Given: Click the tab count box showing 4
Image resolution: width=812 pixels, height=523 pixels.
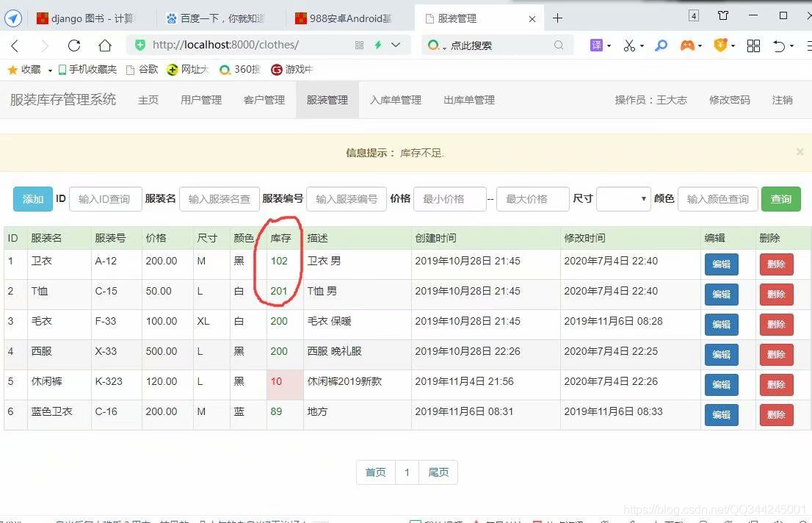Looking at the screenshot, I should [693, 15].
